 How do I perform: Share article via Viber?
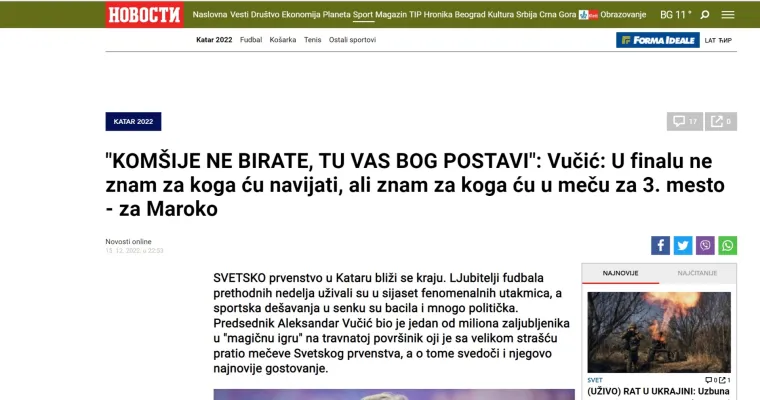(x=705, y=245)
